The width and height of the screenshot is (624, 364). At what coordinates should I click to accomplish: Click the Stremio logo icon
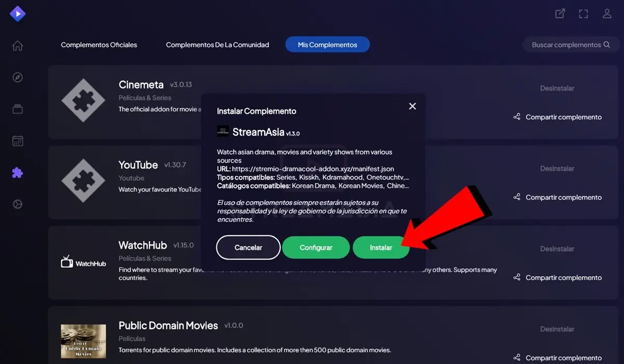(x=18, y=14)
